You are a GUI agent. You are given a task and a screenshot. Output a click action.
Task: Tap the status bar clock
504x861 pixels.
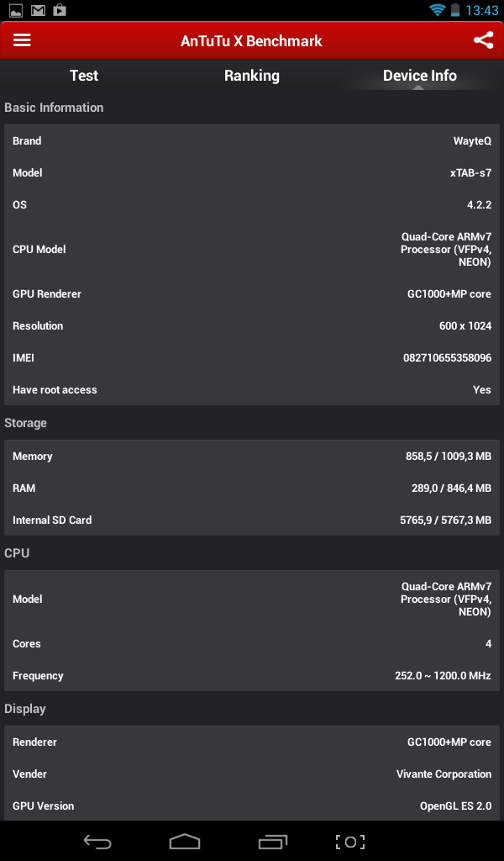[x=482, y=10]
